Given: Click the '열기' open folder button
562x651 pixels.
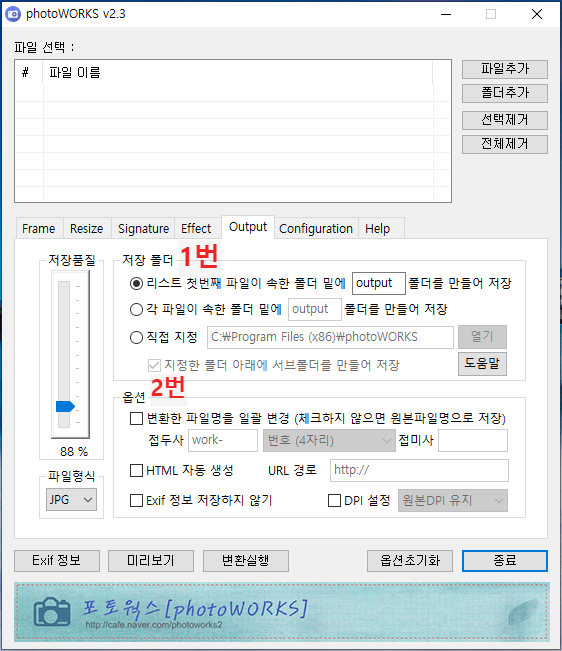Looking at the screenshot, I should [x=482, y=337].
